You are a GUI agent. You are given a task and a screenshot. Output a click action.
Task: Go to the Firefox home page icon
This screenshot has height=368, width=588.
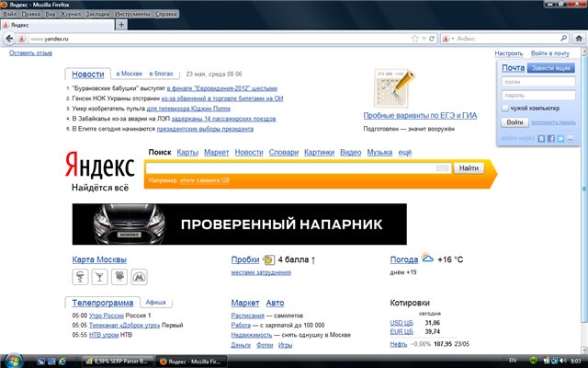579,39
